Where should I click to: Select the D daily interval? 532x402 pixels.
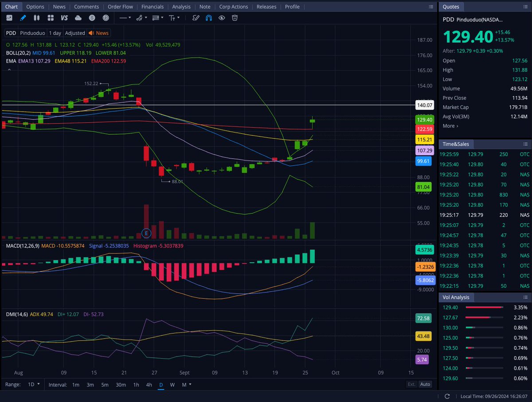(161, 385)
